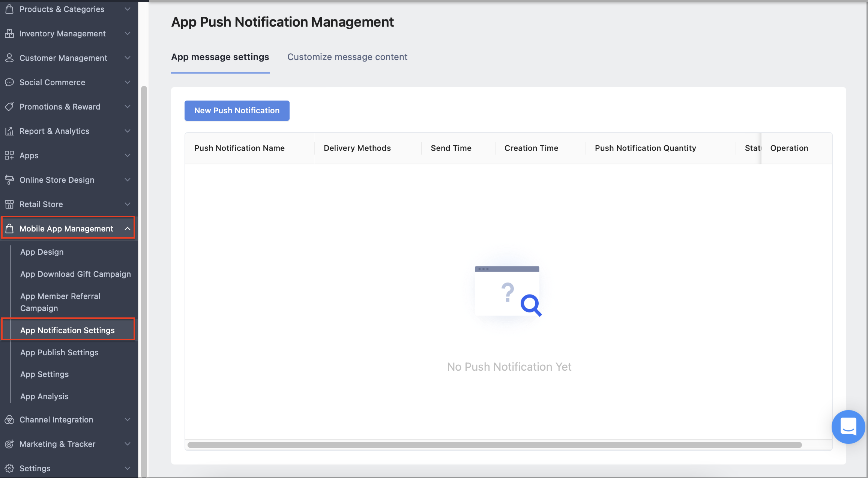Image resolution: width=868 pixels, height=478 pixels.
Task: Open App Publish Settings
Action: (x=59, y=352)
